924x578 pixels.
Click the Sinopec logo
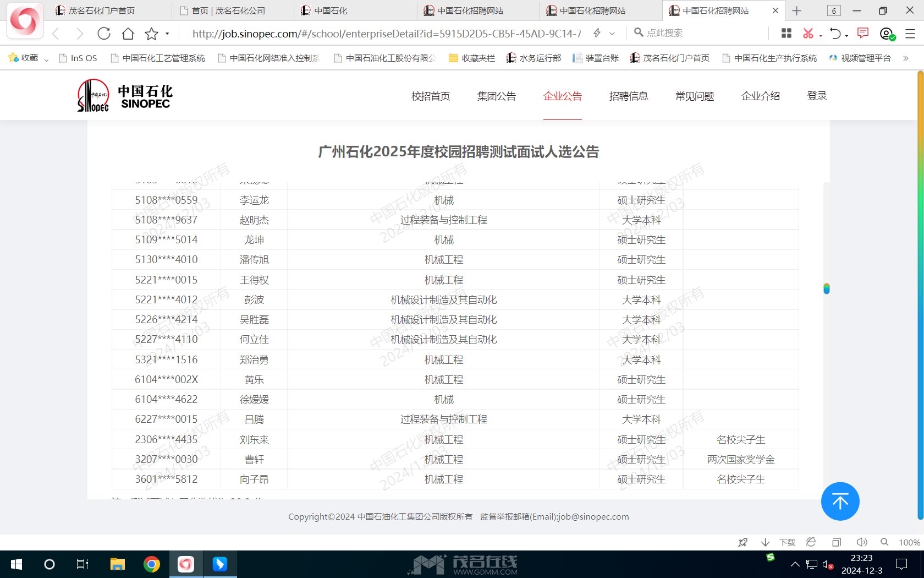tap(125, 96)
